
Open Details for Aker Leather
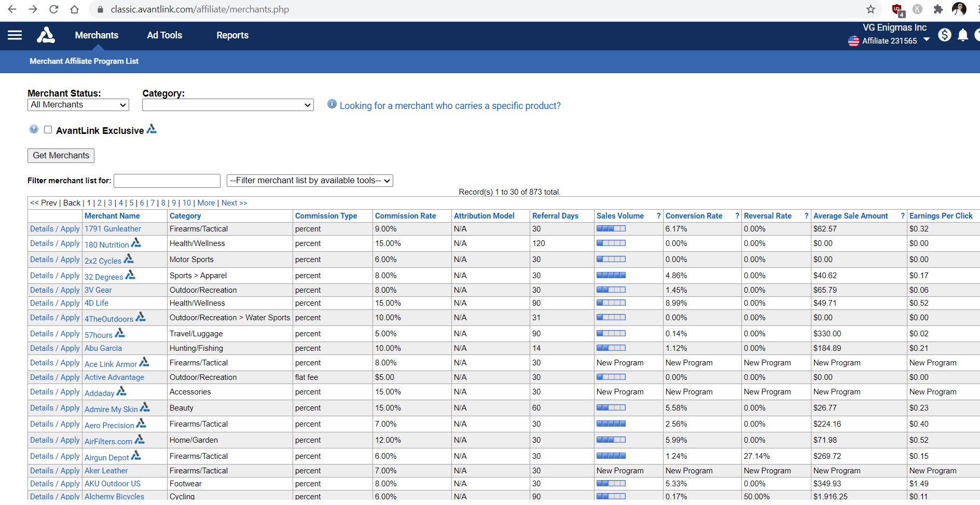(42, 471)
